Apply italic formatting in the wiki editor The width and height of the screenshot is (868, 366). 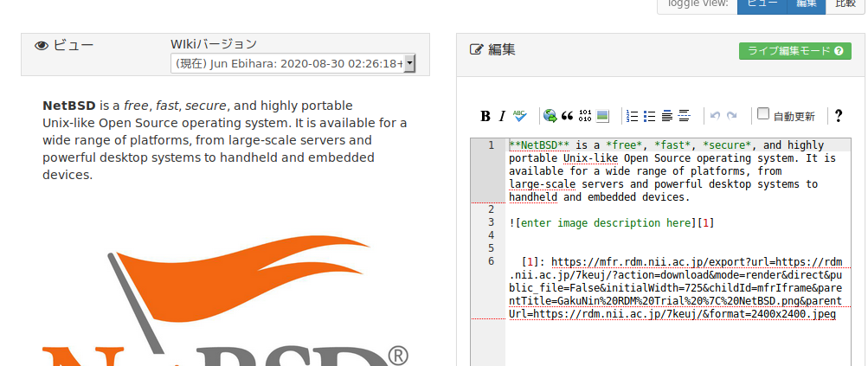coord(502,116)
